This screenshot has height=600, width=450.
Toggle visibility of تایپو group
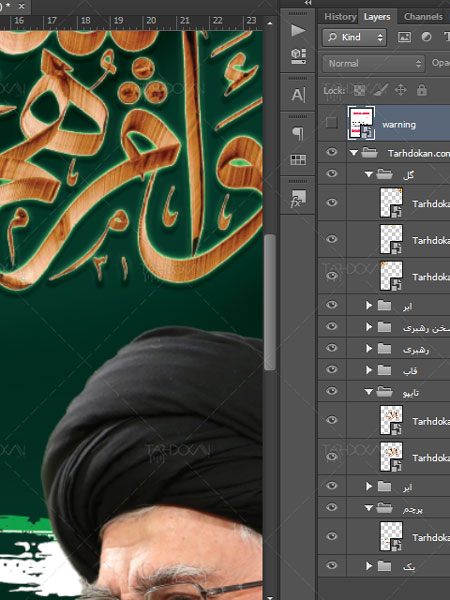click(331, 391)
